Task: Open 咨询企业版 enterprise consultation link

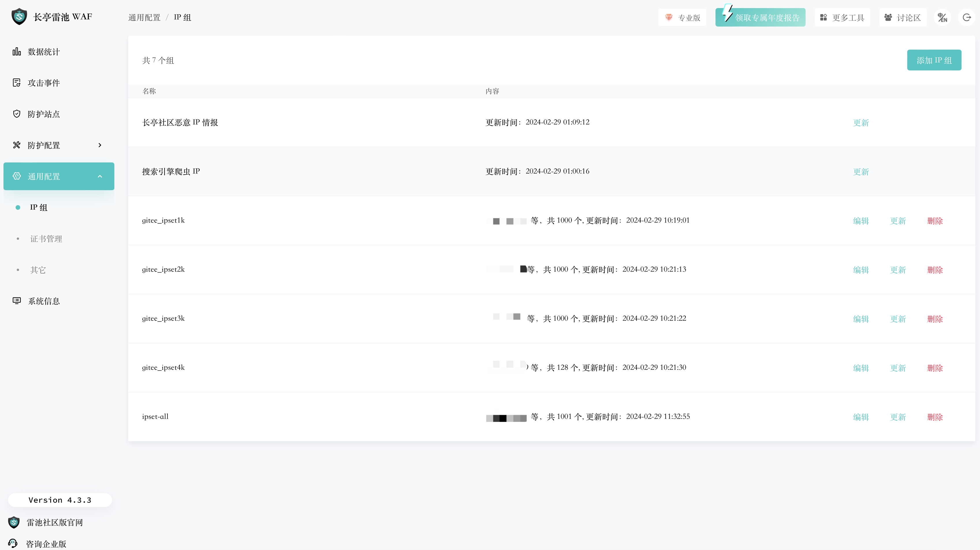Action: [46, 544]
